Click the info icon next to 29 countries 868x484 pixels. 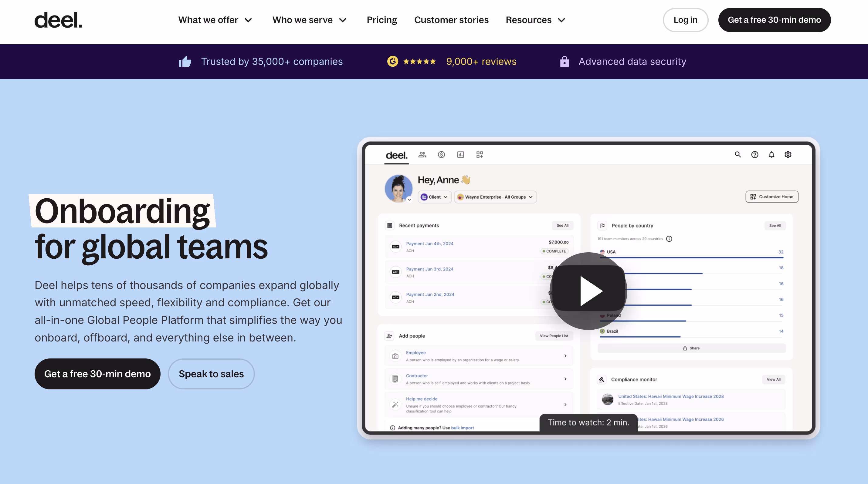[669, 239]
